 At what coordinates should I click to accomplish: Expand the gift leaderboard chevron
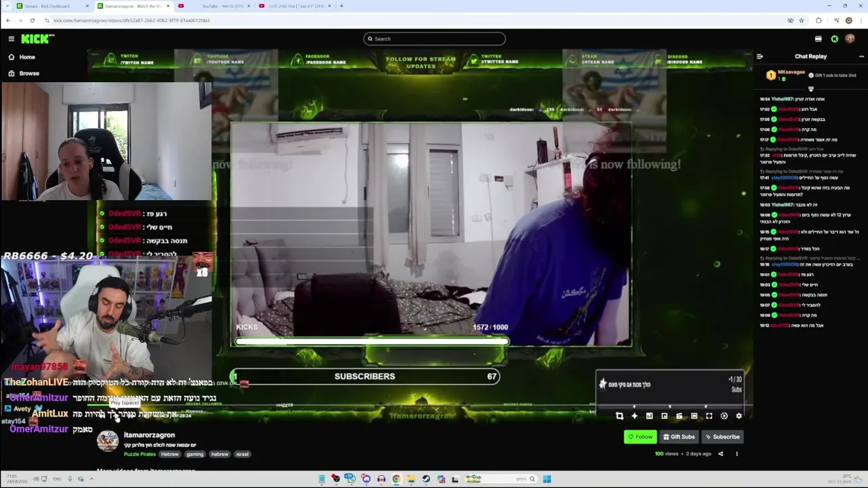(810, 89)
